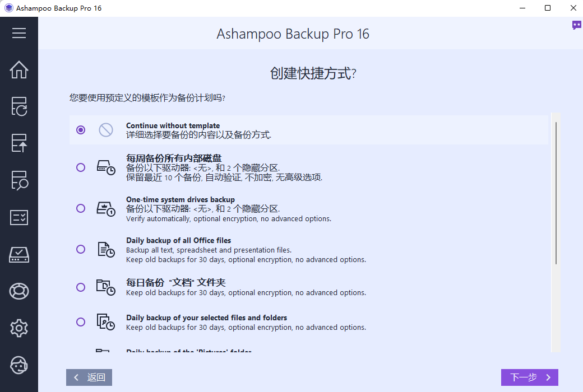Click '详细选择要备份的内容以及备份方式.' description
Viewport: 583px width, 392px height.
pos(198,135)
